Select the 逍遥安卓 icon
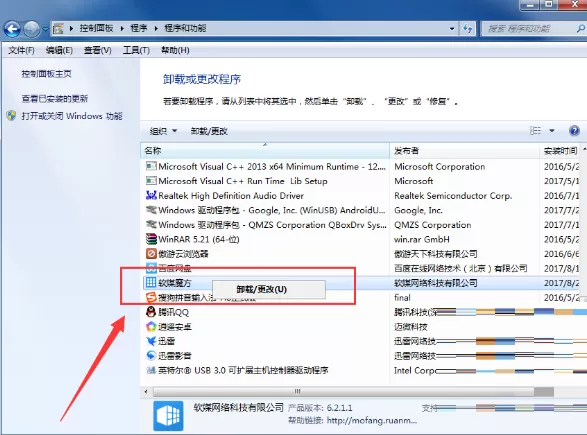 (x=151, y=326)
